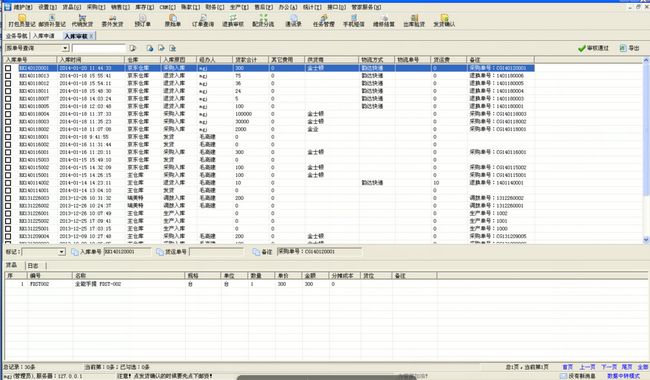The height and width of the screenshot is (380, 650).
Task: Switch to the 日志 tab
Action: tap(33, 266)
